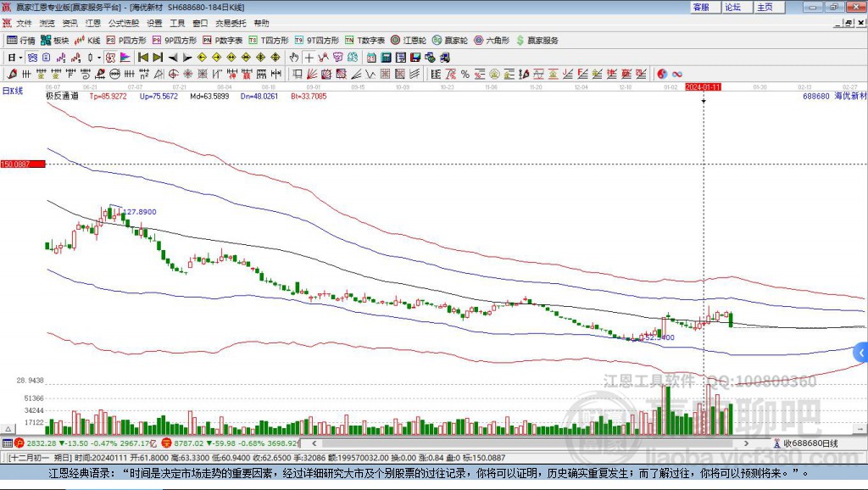Click the Md=63.5899 indicator value
Viewport: 868px width, 490px height.
pyautogui.click(x=210, y=97)
